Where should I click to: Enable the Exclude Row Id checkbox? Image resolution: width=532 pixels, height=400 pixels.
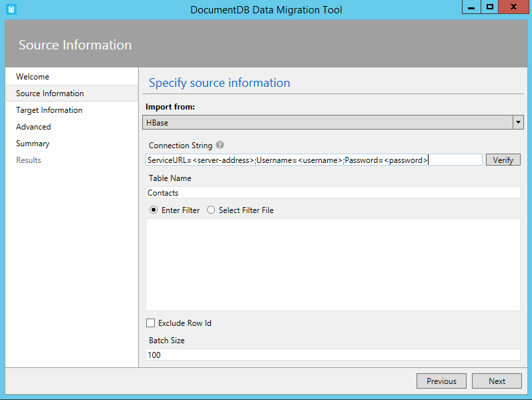point(151,323)
